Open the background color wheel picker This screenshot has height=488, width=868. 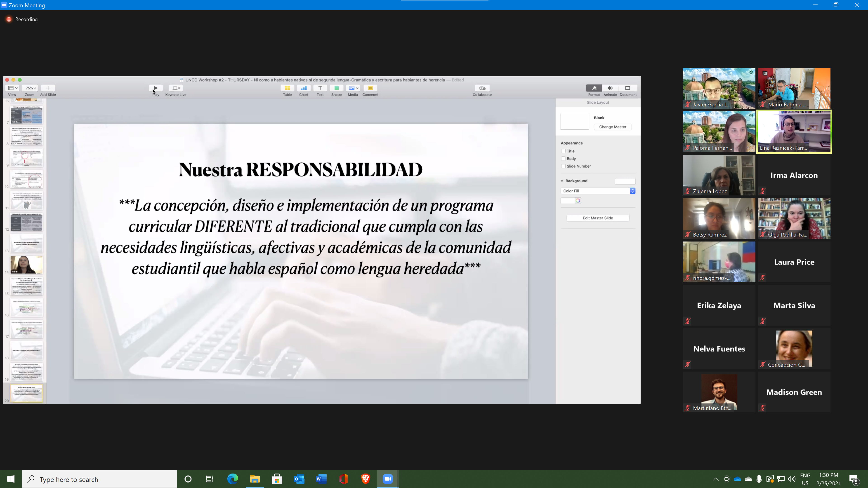(x=578, y=201)
